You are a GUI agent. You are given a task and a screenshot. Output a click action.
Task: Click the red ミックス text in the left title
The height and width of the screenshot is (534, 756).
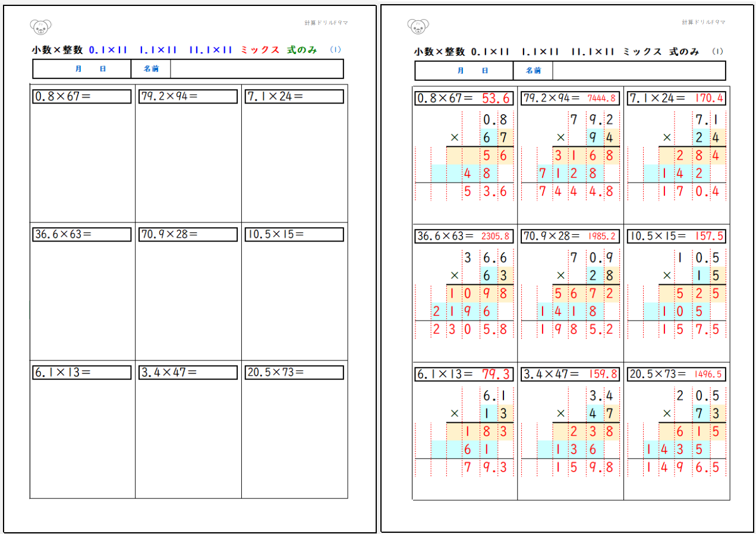260,51
